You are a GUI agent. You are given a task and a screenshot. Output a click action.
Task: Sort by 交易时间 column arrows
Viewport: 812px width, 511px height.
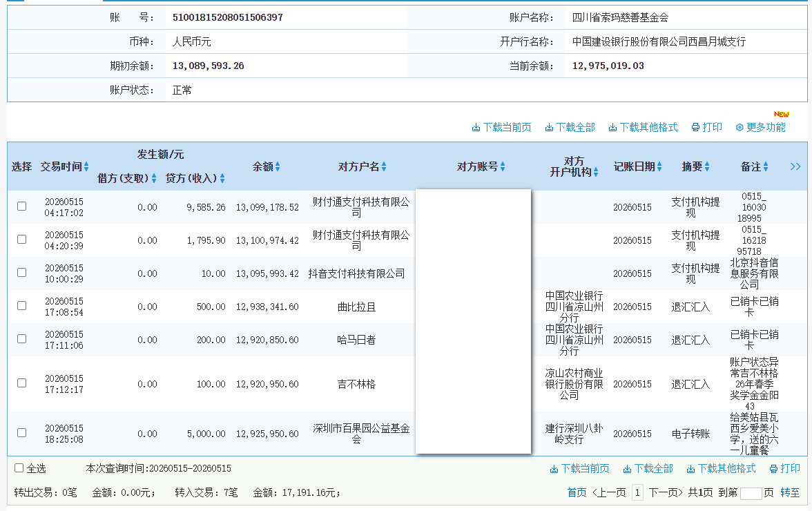(86, 166)
